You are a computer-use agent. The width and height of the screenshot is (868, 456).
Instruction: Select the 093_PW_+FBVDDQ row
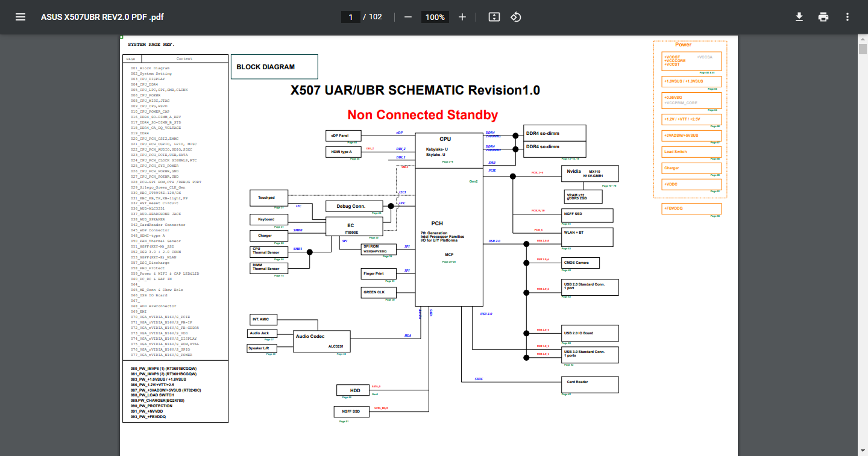(x=148, y=417)
